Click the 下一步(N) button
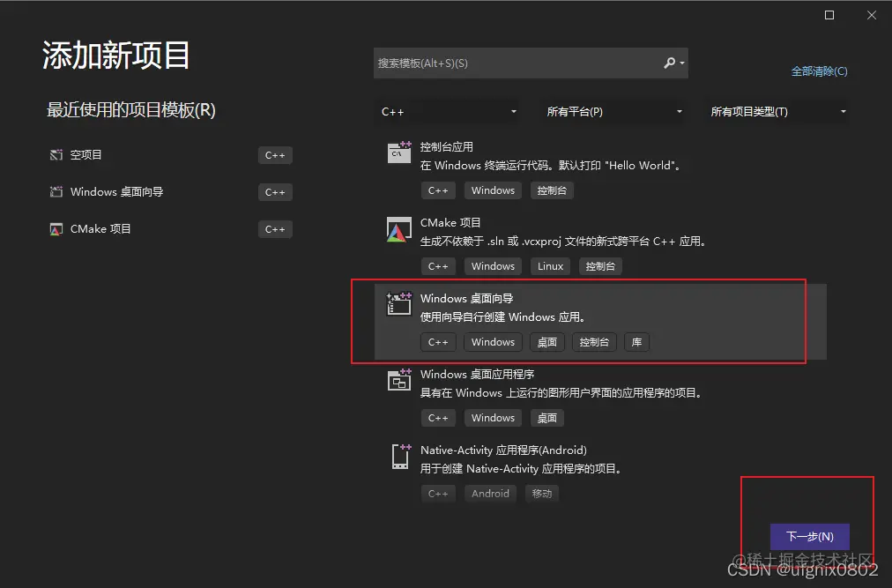 click(809, 537)
